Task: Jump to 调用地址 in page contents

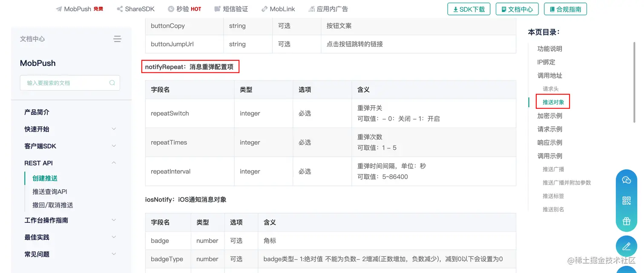Action: 549,76
